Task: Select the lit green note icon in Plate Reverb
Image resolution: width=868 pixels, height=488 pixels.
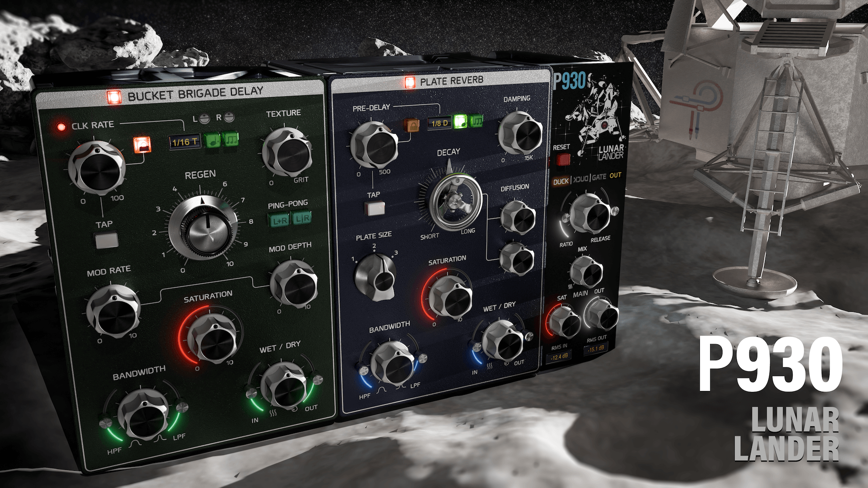Action: tap(460, 121)
